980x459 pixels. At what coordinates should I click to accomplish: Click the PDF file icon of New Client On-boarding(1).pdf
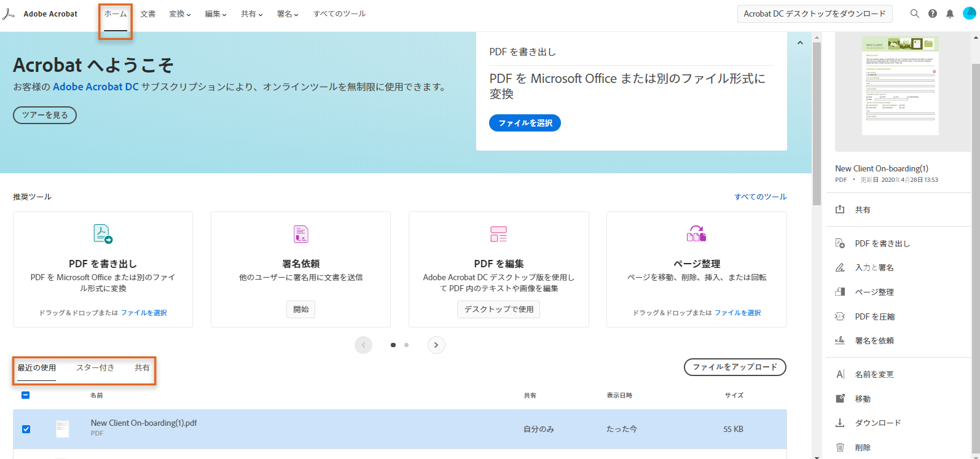(63, 429)
